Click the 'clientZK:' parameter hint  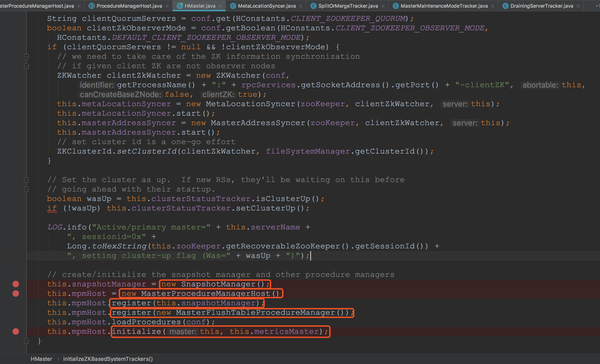[218, 94]
